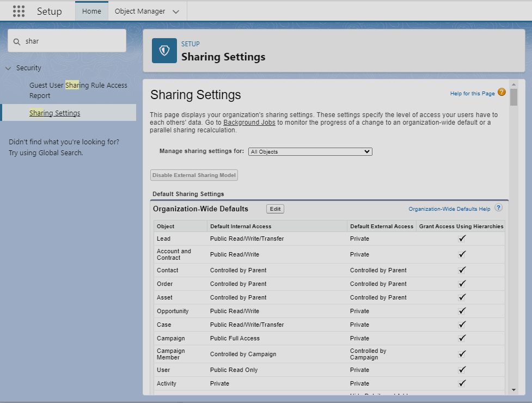Click the orange Help for this Page icon
This screenshot has width=532, height=403.
tap(502, 92)
